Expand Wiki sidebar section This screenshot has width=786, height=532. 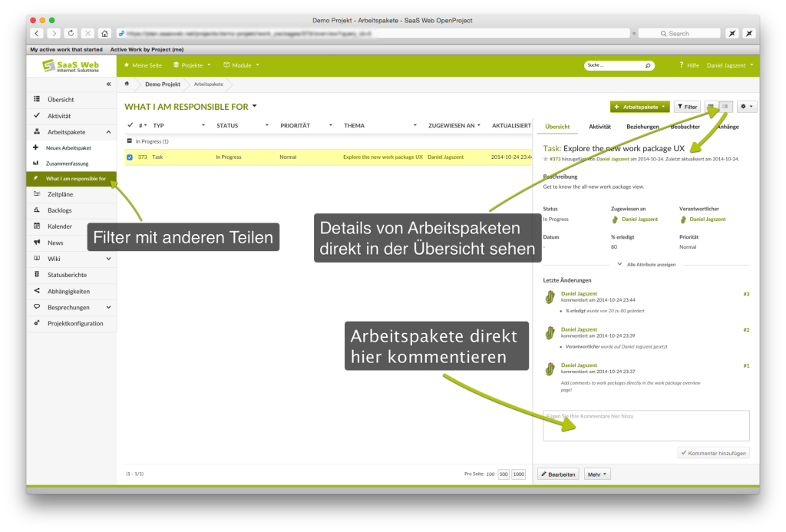108,259
